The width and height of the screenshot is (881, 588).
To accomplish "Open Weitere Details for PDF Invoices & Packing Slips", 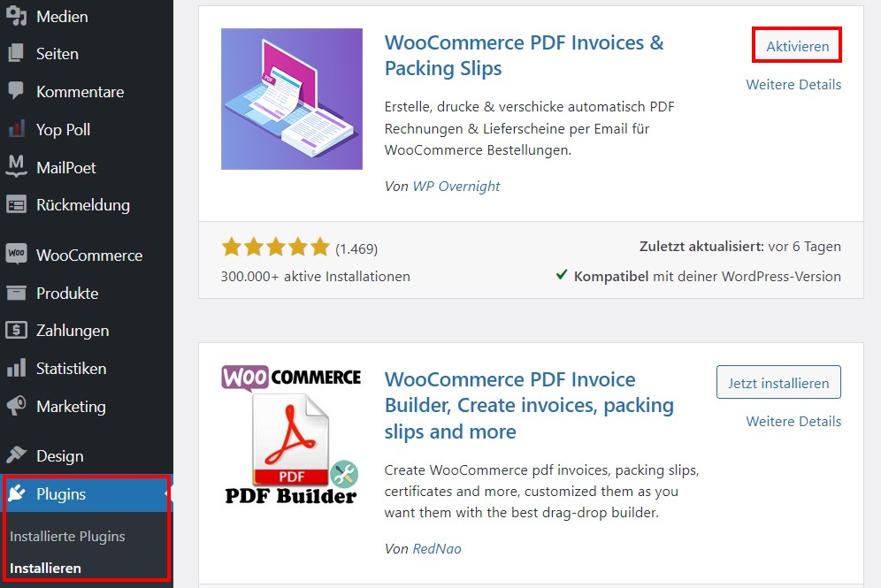I will tap(793, 84).
